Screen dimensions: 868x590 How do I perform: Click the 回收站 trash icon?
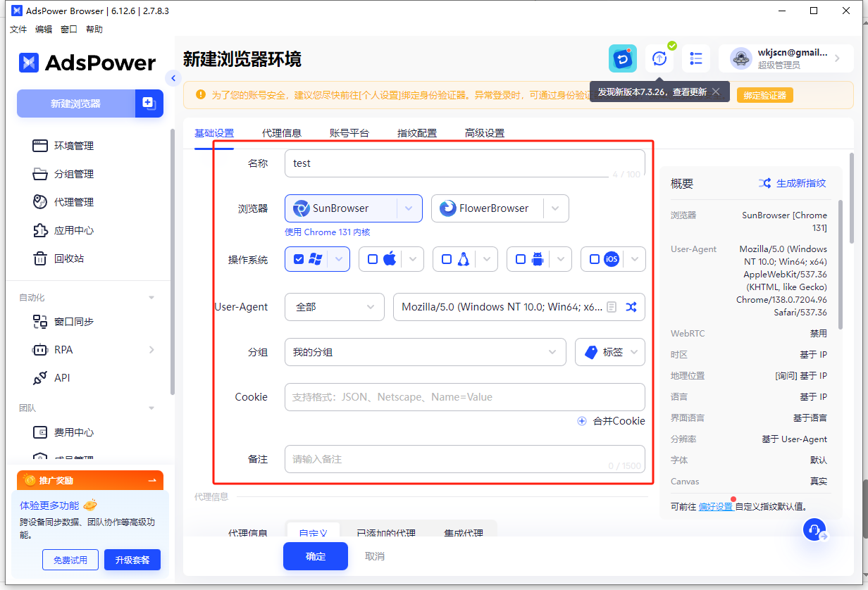click(x=40, y=258)
